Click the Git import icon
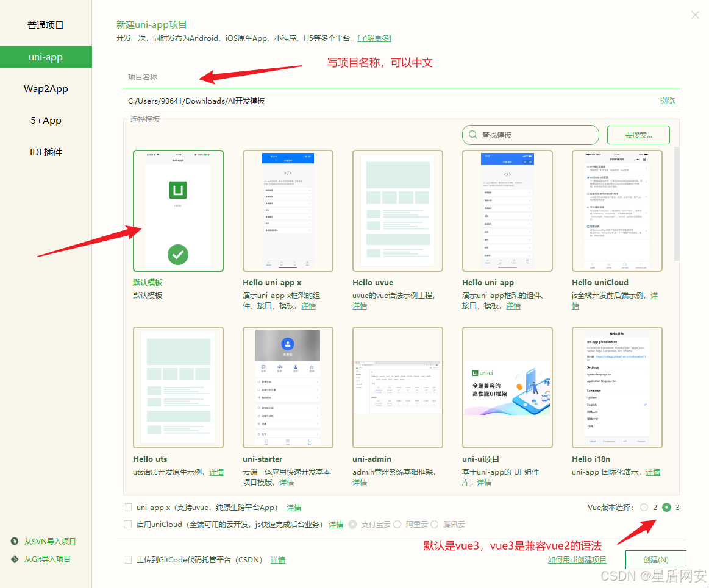709x588 pixels. tap(15, 559)
